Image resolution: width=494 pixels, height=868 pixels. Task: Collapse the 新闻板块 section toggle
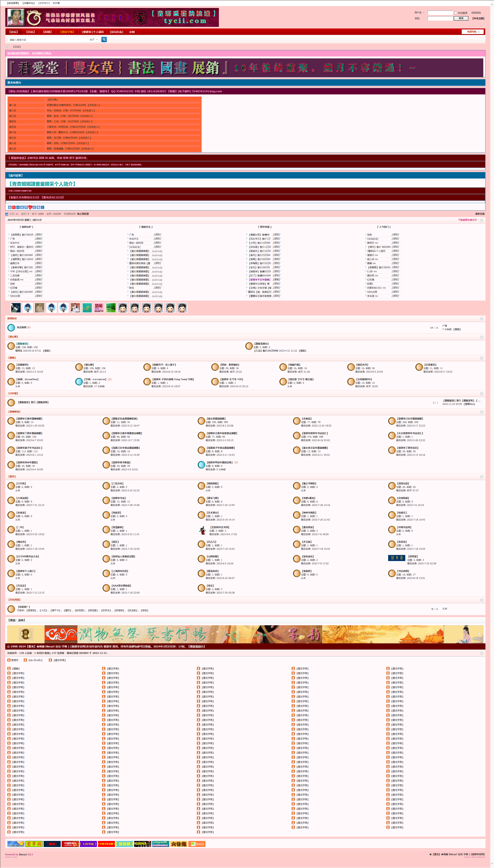pos(481,318)
